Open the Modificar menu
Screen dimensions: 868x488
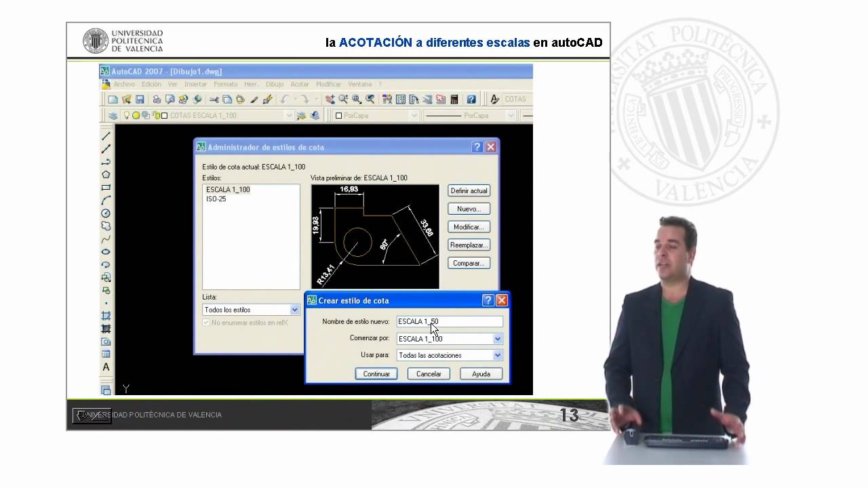pyautogui.click(x=329, y=84)
